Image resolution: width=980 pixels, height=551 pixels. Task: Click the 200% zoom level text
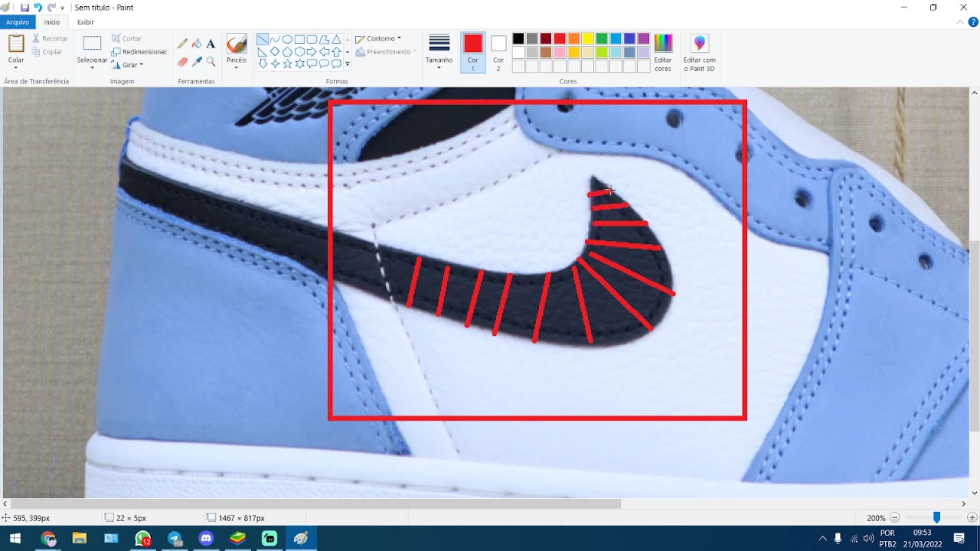pyautogui.click(x=876, y=518)
